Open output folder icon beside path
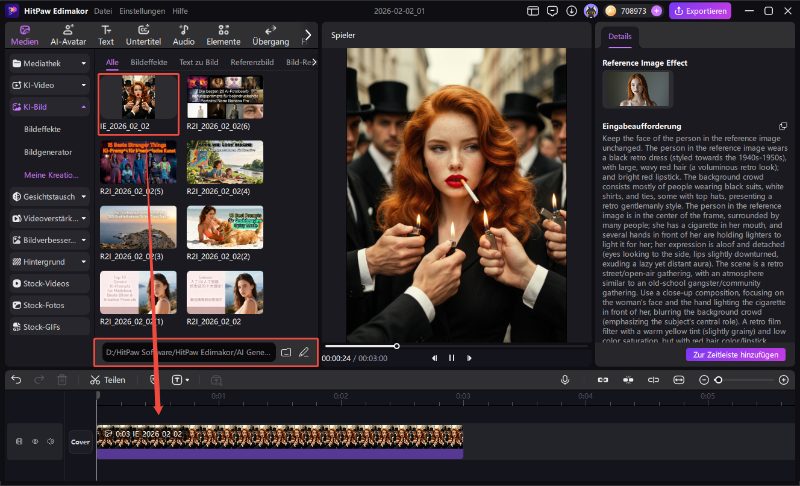The height and width of the screenshot is (486, 800). pyautogui.click(x=285, y=352)
